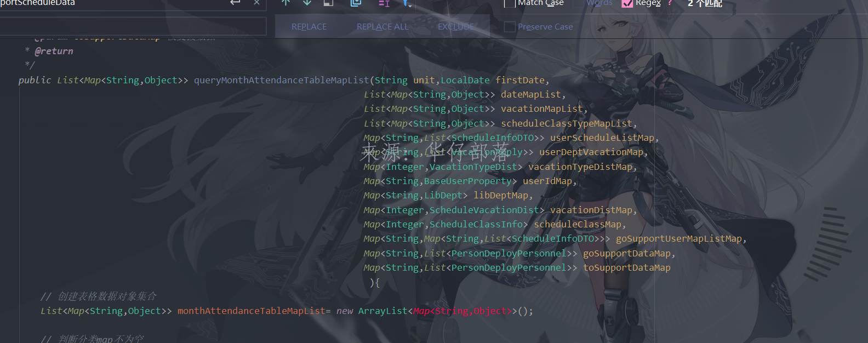This screenshot has height=343, width=868.
Task: Click the "new" keyword
Action: (x=345, y=311)
